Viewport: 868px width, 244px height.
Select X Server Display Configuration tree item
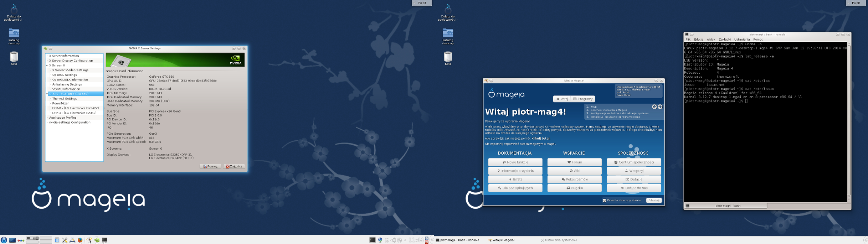(x=71, y=61)
